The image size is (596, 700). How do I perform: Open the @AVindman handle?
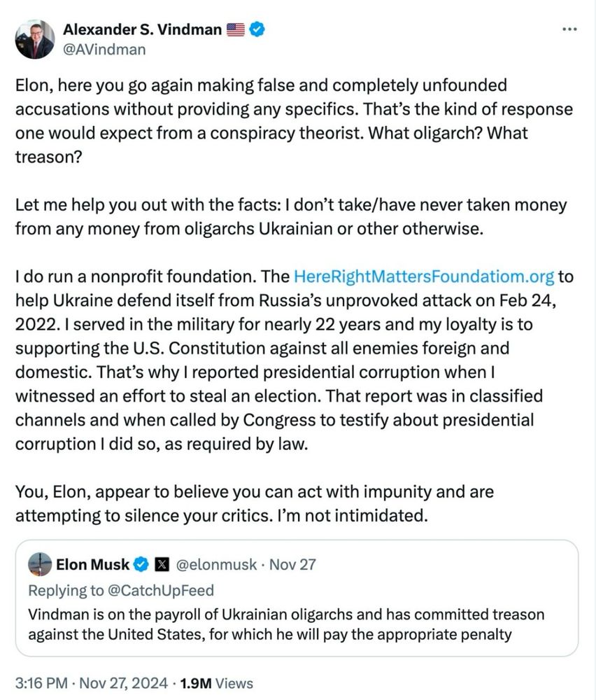click(104, 50)
